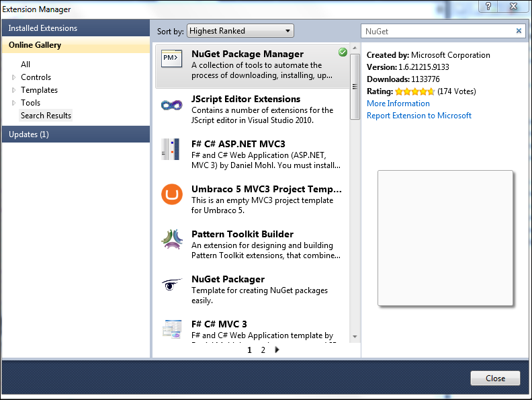Click the NuGet Package Manager PM icon
532x400 pixels.
click(171, 59)
